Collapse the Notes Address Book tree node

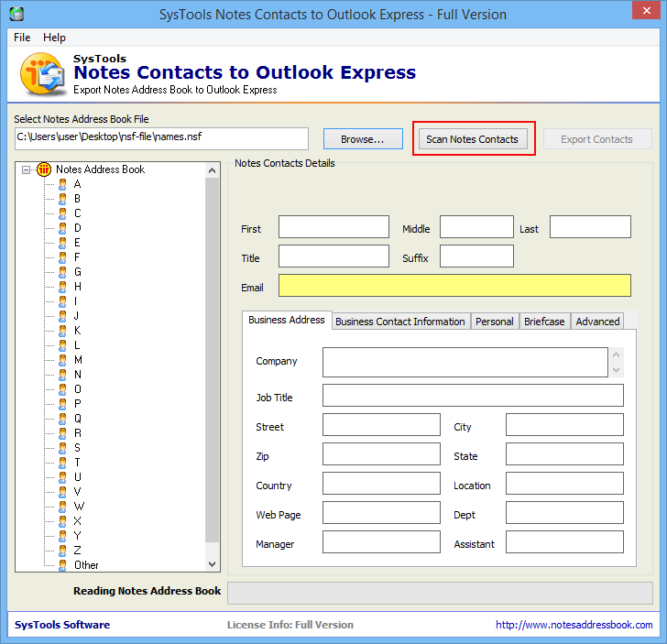click(26, 169)
